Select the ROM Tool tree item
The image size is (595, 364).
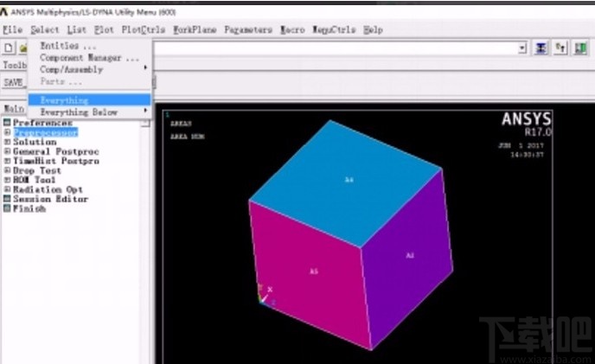pos(34,180)
